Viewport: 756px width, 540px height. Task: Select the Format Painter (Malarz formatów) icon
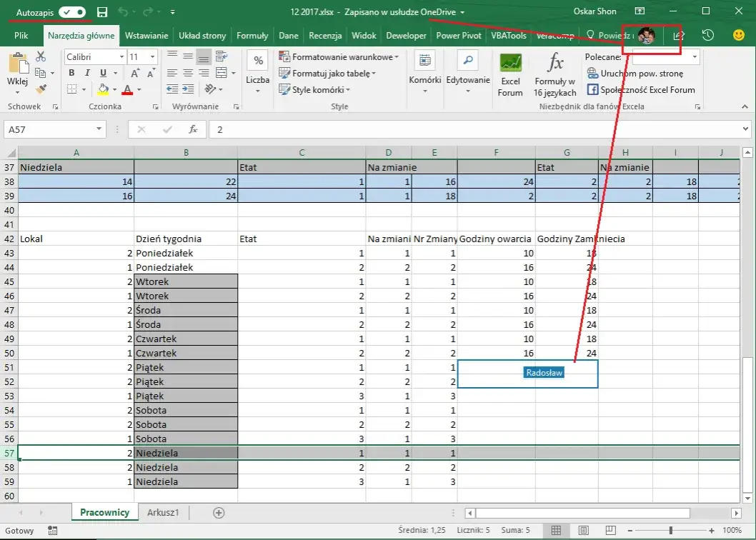41,88
